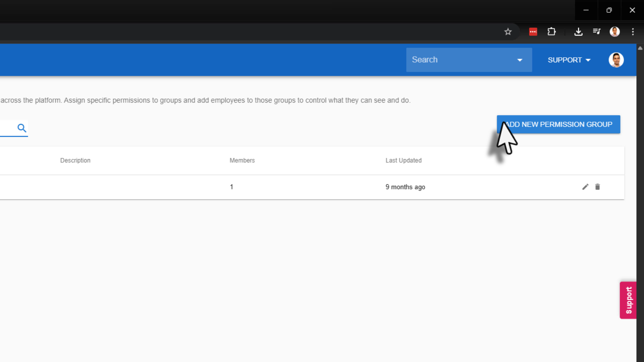Viewport: 644px width, 362px height.
Task: Expand the Search box dropdown arrow
Action: click(520, 60)
